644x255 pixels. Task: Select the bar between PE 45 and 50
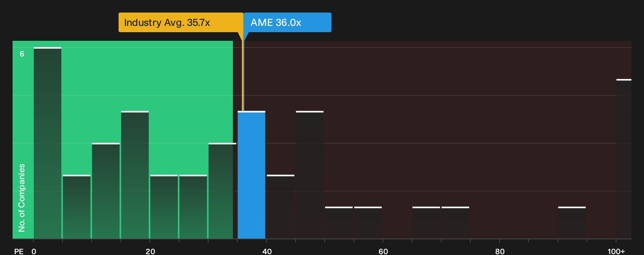pos(310,175)
